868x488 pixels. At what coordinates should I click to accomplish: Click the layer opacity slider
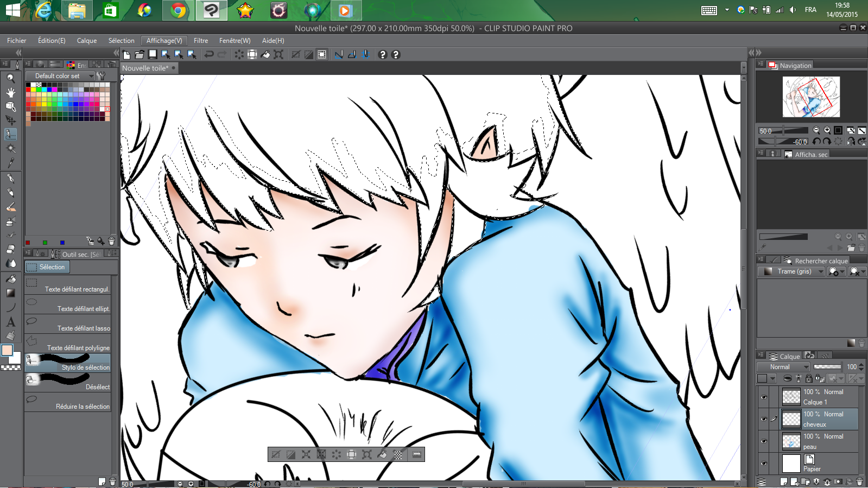(x=827, y=367)
